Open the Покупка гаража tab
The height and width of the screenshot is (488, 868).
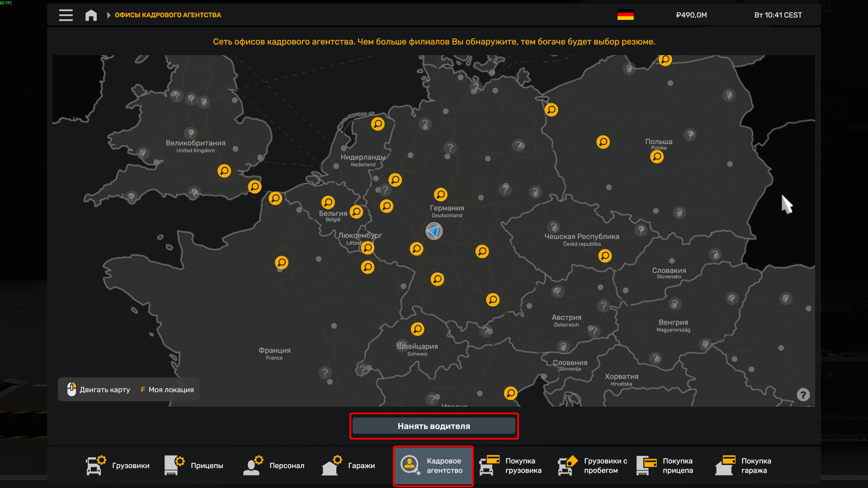[x=744, y=466]
